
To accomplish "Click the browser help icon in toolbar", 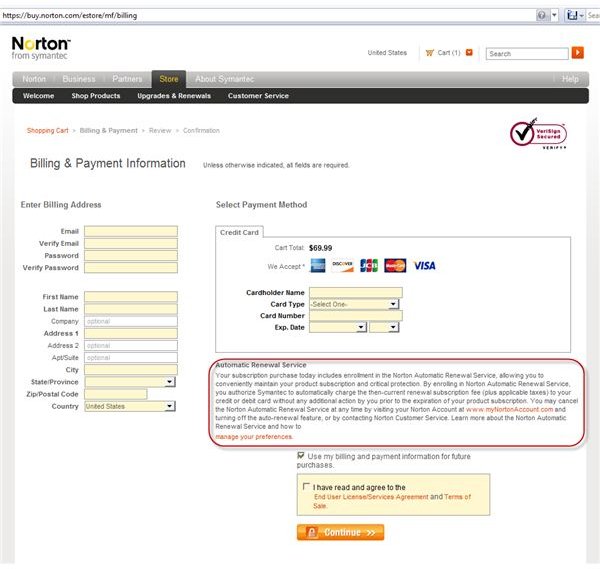I will pos(541,15).
